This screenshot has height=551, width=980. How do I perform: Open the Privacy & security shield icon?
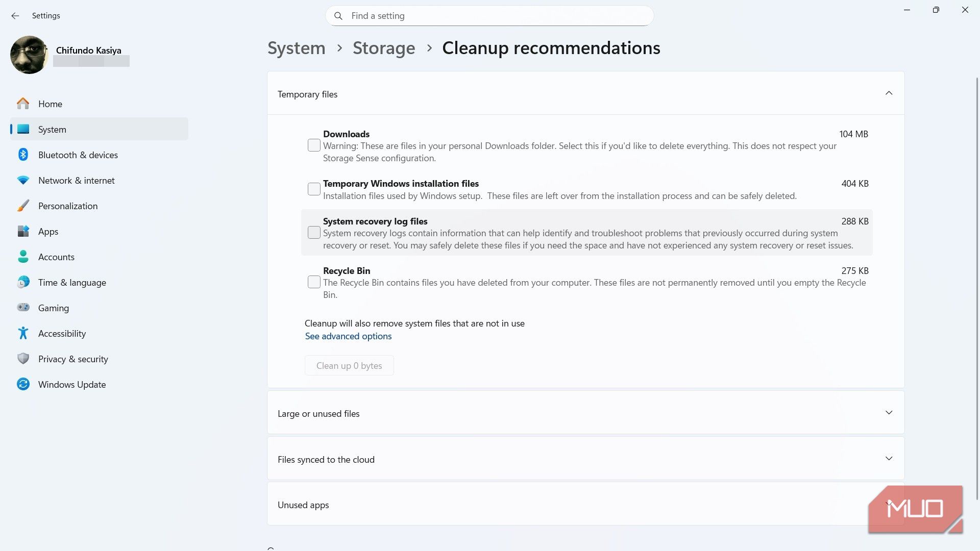point(23,359)
